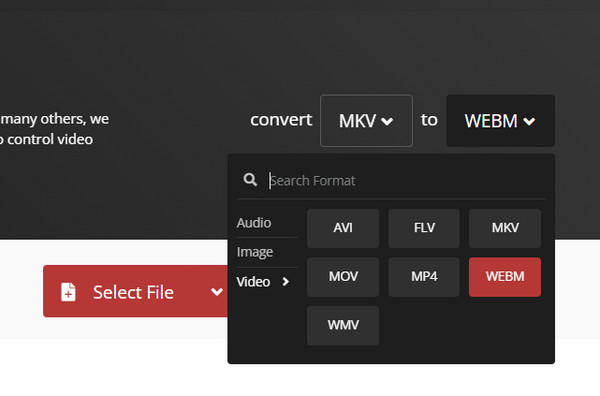
Task: Choose the WMV format
Action: pos(343,325)
